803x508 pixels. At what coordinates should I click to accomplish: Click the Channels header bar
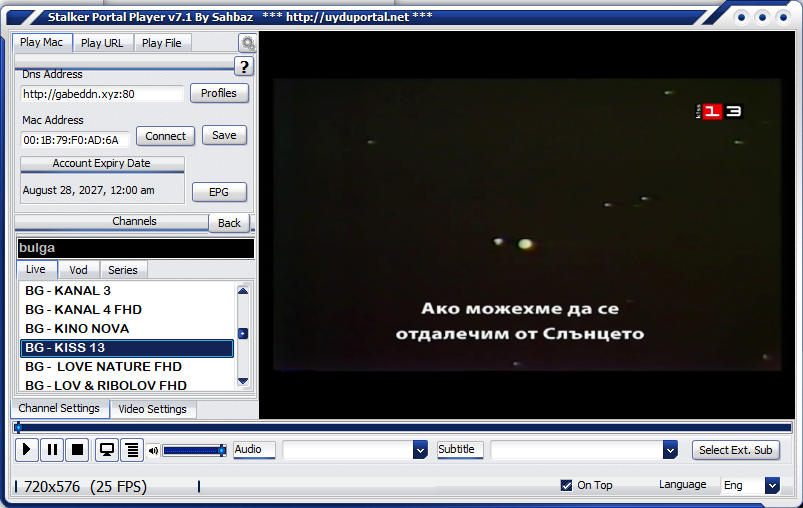112,222
